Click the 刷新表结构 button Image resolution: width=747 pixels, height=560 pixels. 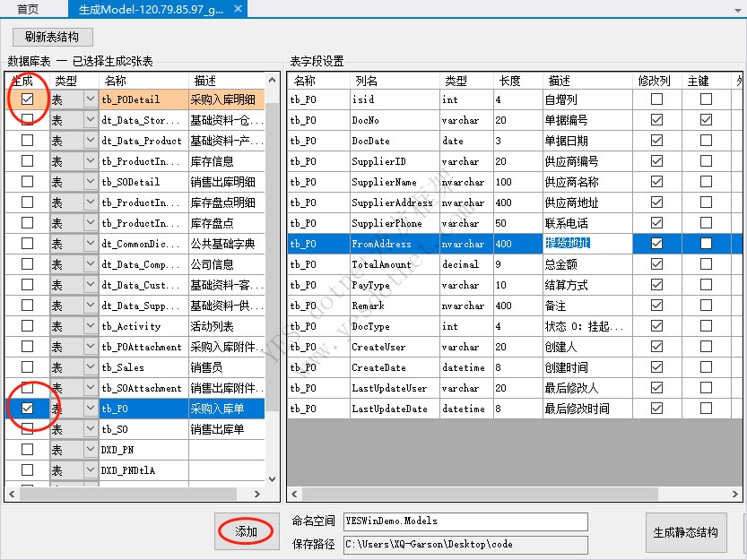tap(52, 37)
